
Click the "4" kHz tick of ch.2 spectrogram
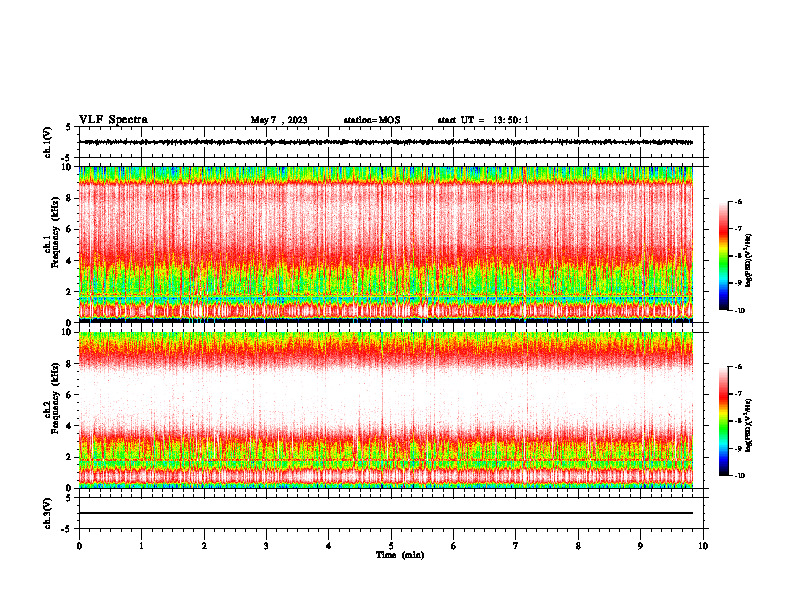69,426
